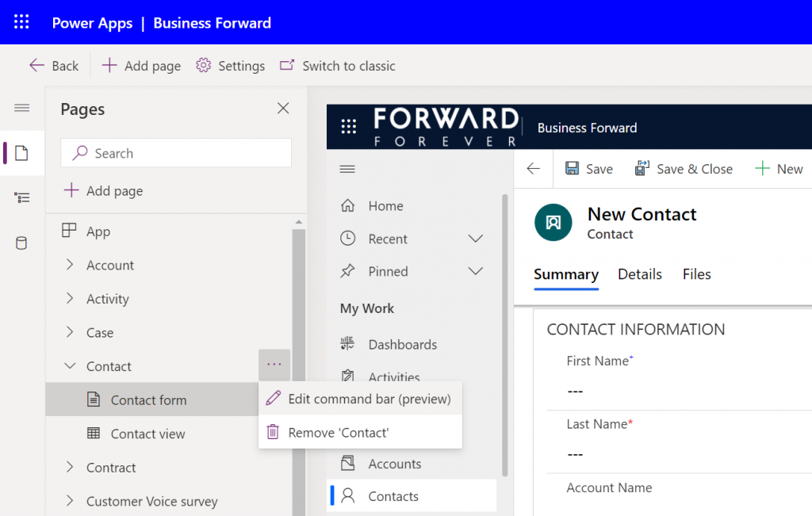Click Add page in the top toolbar

point(141,66)
